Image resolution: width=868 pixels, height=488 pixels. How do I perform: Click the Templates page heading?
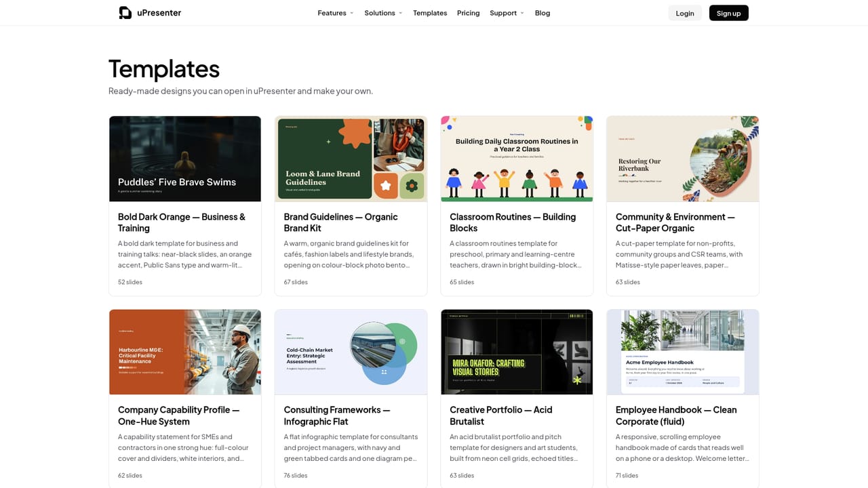click(x=164, y=69)
